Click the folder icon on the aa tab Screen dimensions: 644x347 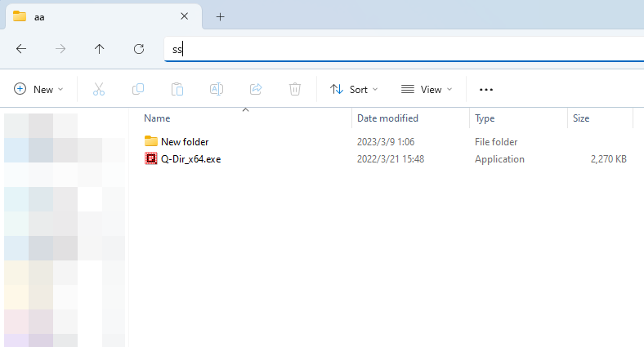point(20,16)
